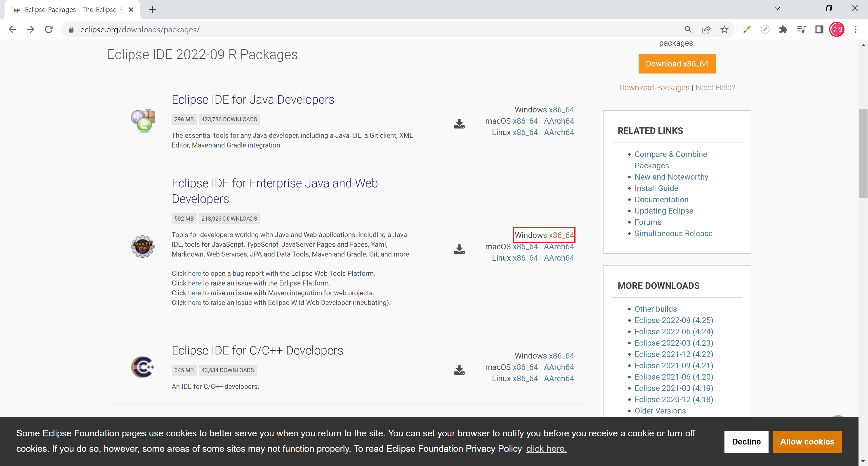
Task: Open the colorful pen extension icon
Action: click(x=747, y=30)
